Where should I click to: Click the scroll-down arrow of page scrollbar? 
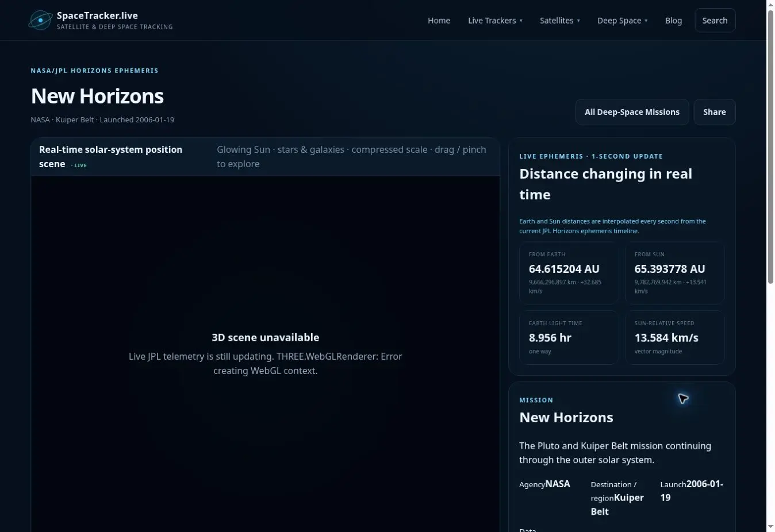(771, 527)
